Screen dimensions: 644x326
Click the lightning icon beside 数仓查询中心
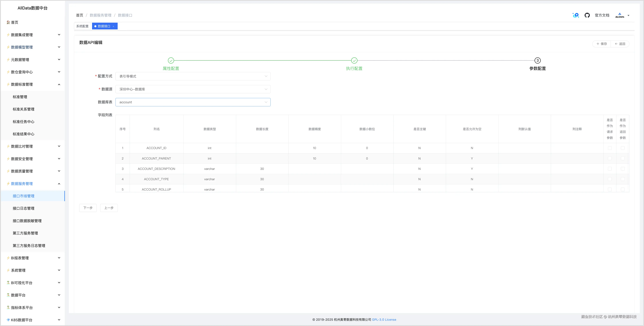(x=8, y=72)
